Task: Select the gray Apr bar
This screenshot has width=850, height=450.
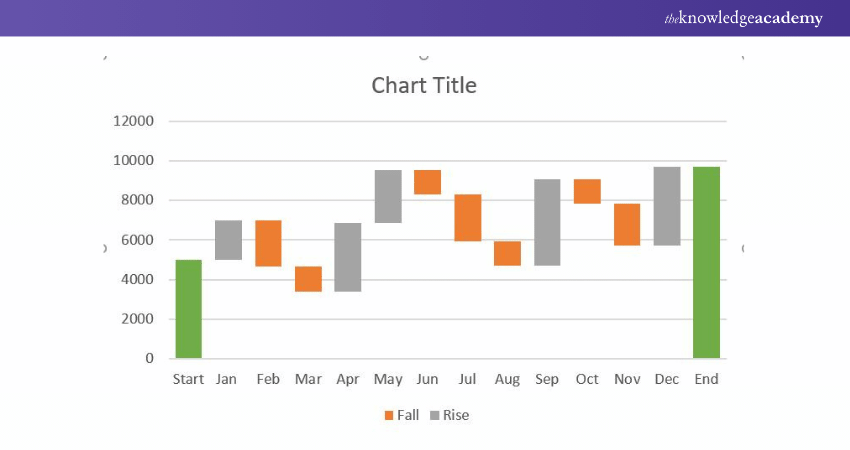Action: click(348, 257)
